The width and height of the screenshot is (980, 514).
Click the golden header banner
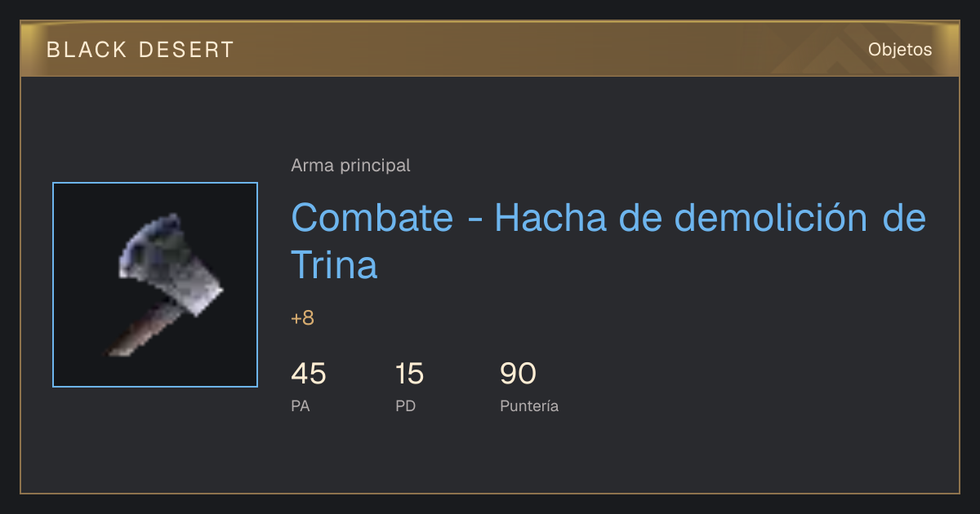tap(490, 49)
